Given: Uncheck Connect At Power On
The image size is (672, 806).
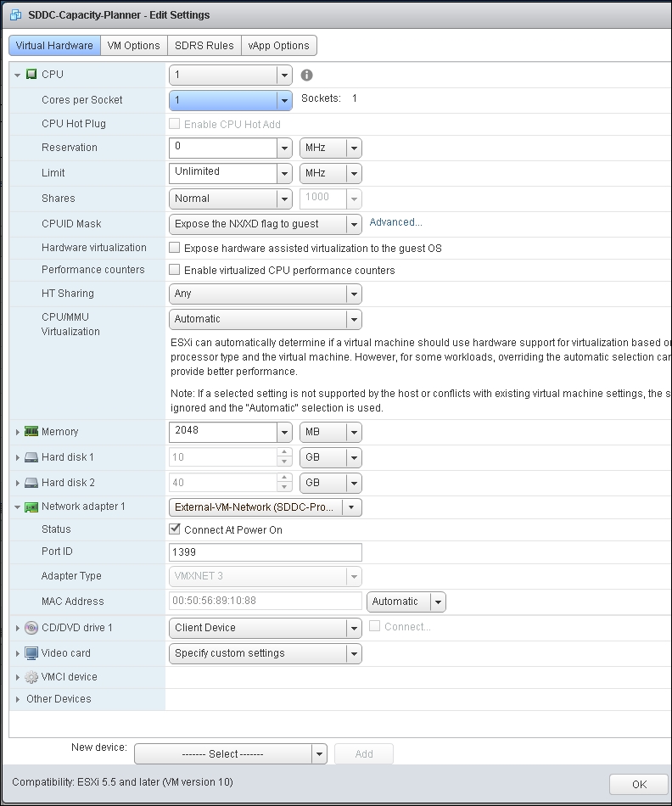Looking at the screenshot, I should tap(174, 529).
